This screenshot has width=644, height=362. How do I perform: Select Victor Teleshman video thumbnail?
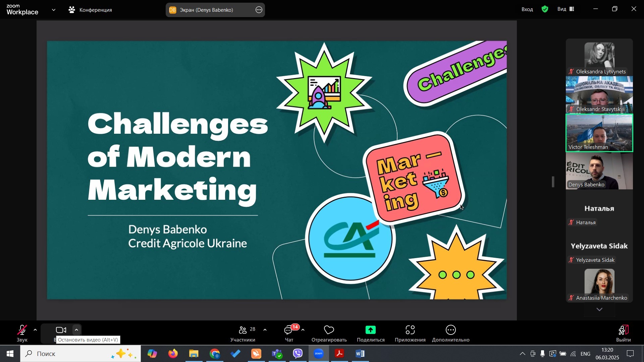tap(599, 133)
